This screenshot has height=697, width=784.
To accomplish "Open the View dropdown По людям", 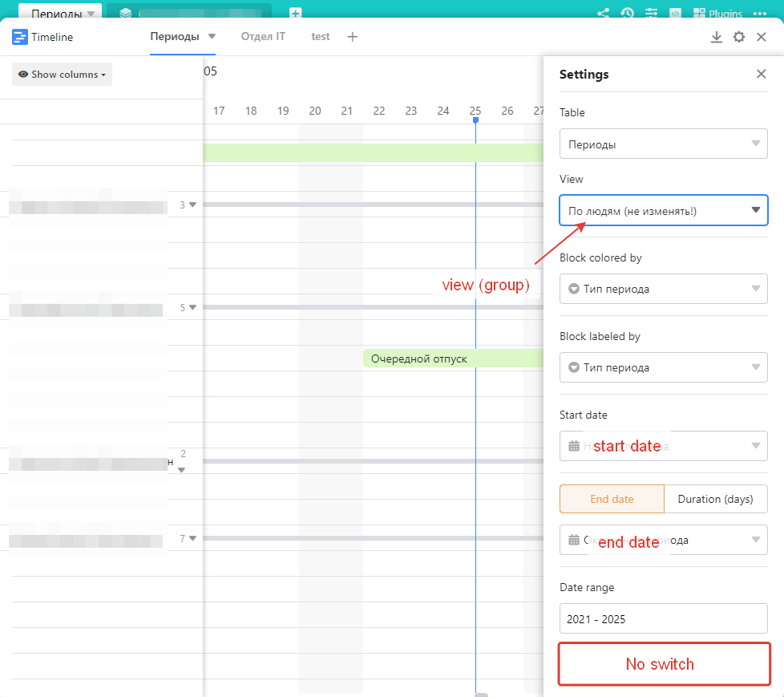I will [x=663, y=211].
